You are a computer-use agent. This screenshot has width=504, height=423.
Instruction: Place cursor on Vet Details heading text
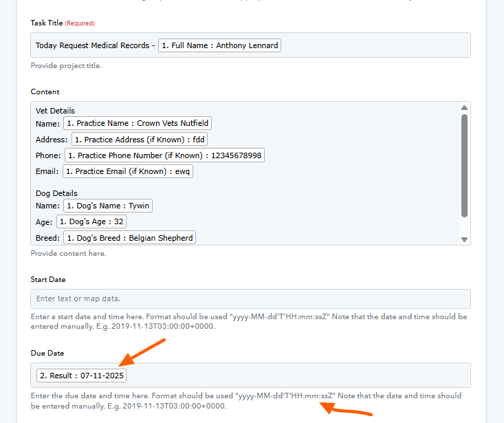click(55, 111)
